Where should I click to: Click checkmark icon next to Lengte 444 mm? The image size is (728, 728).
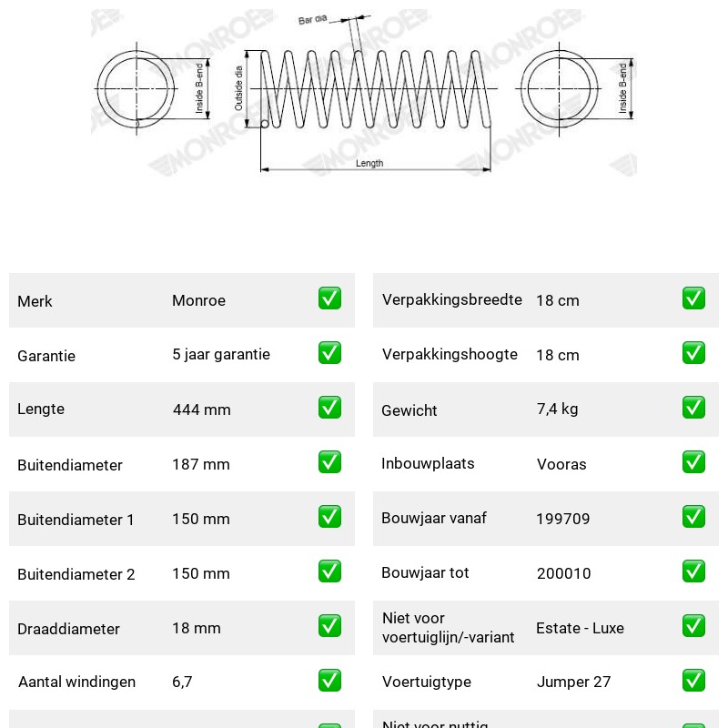(x=329, y=407)
